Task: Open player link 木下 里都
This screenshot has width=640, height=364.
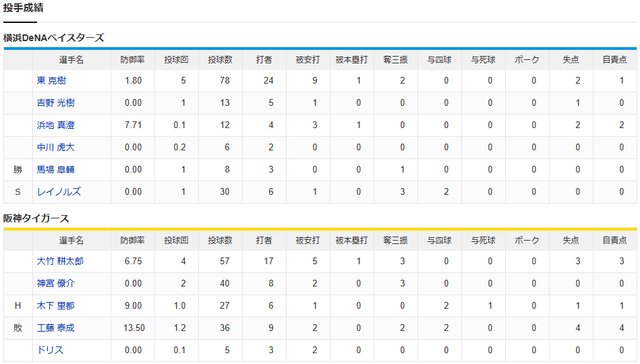Action: tap(56, 306)
